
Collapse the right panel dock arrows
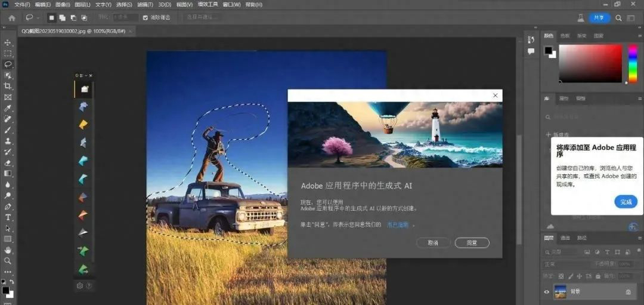[x=639, y=27]
